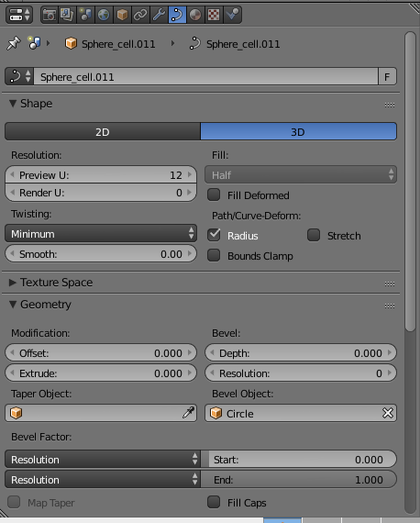The height and width of the screenshot is (523, 420).
Task: Open the Object properties cube tab
Action: point(122,15)
